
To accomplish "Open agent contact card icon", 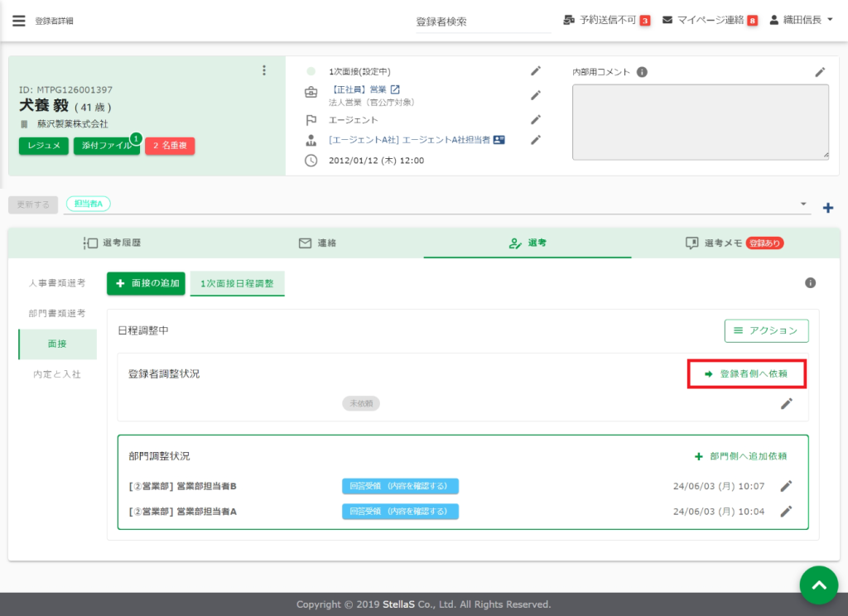I will pos(499,140).
